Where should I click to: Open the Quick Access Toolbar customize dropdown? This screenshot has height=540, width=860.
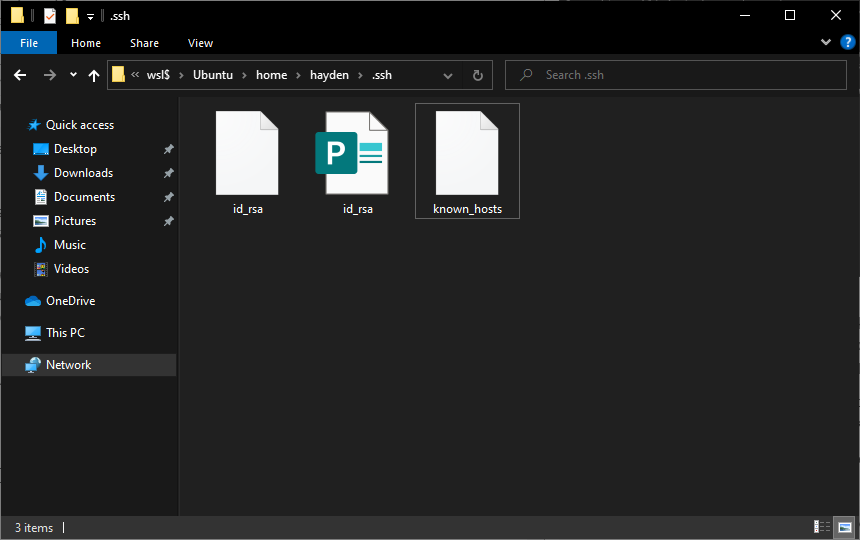(x=90, y=16)
